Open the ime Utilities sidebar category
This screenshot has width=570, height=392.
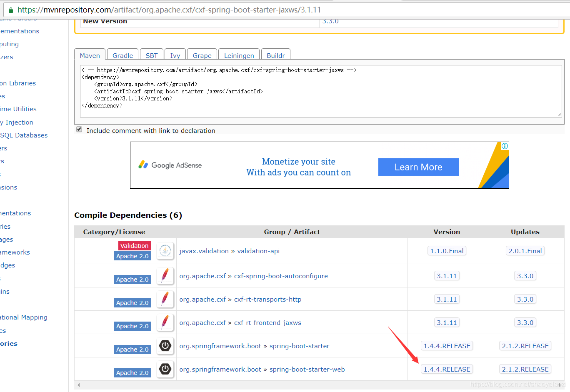(18, 109)
